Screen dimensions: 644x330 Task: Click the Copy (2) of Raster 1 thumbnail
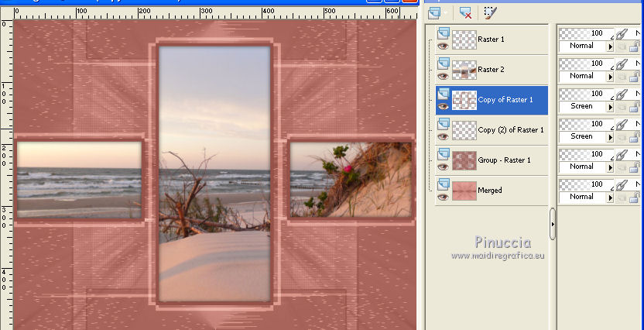coord(464,130)
